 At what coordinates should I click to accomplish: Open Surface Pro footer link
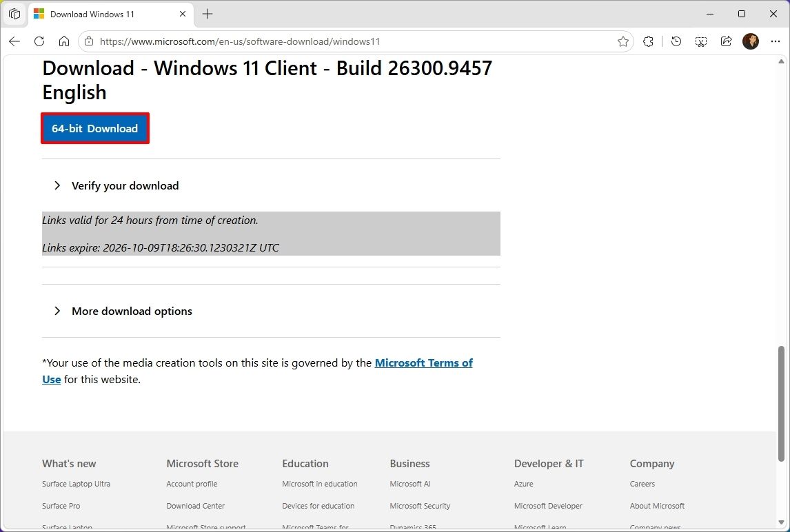point(61,506)
